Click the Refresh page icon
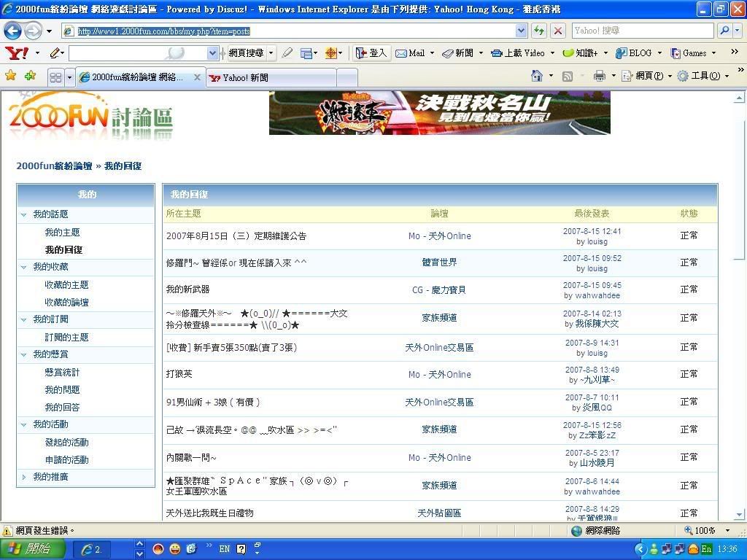 [539, 31]
